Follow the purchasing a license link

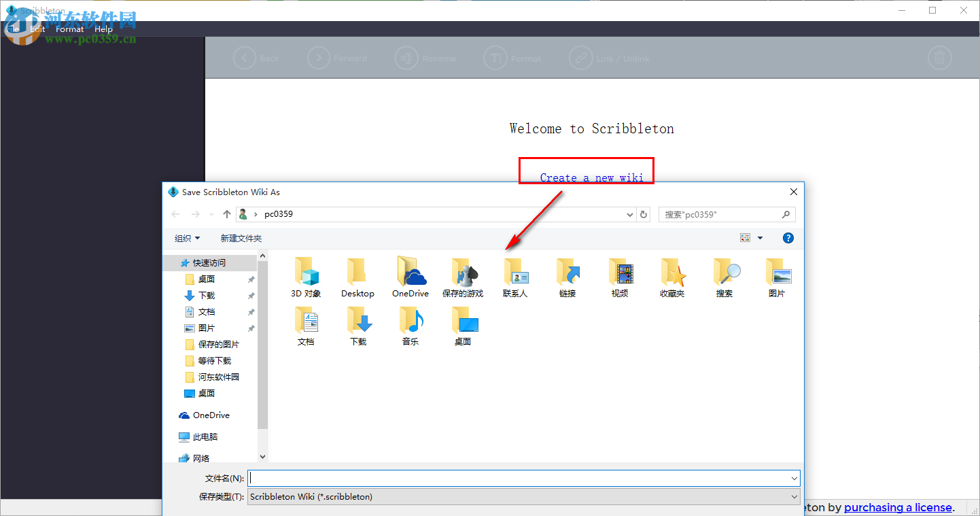tap(898, 507)
